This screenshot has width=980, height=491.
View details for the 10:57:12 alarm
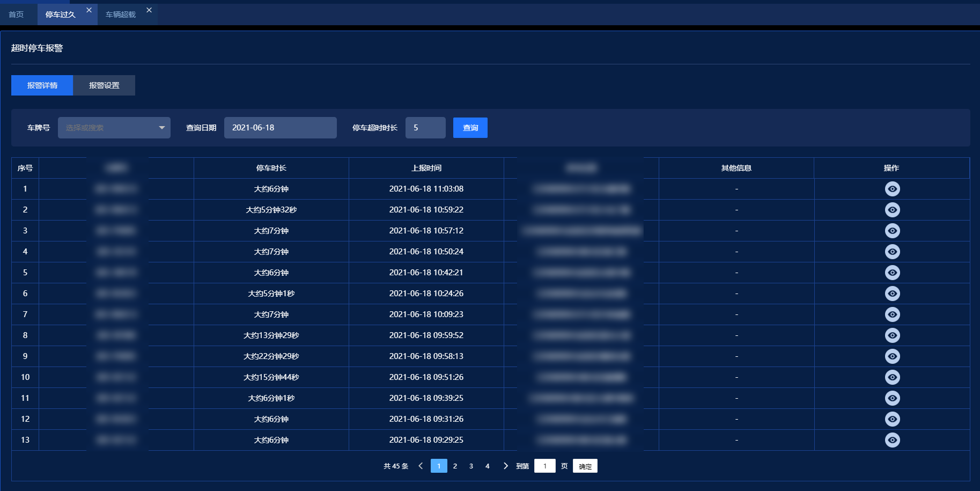(892, 231)
